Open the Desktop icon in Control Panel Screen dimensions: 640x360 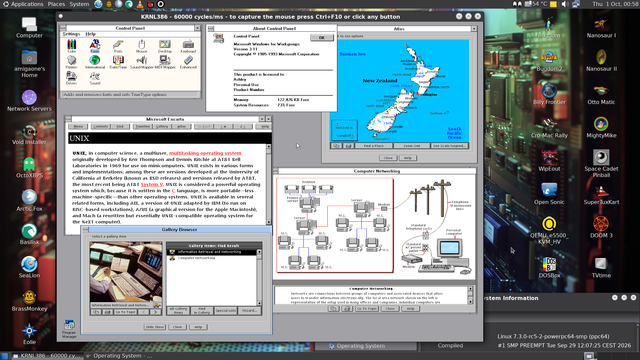click(165, 46)
